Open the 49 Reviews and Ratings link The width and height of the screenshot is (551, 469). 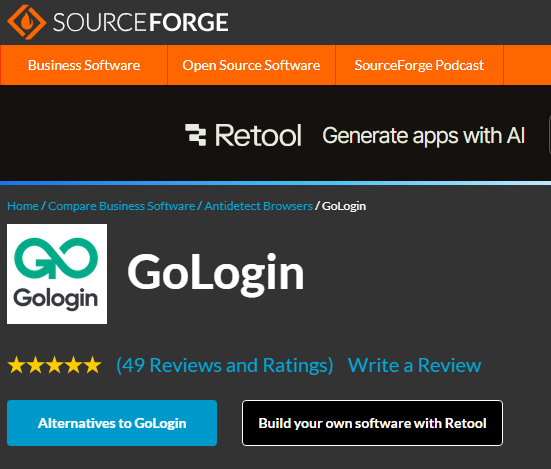tap(225, 365)
